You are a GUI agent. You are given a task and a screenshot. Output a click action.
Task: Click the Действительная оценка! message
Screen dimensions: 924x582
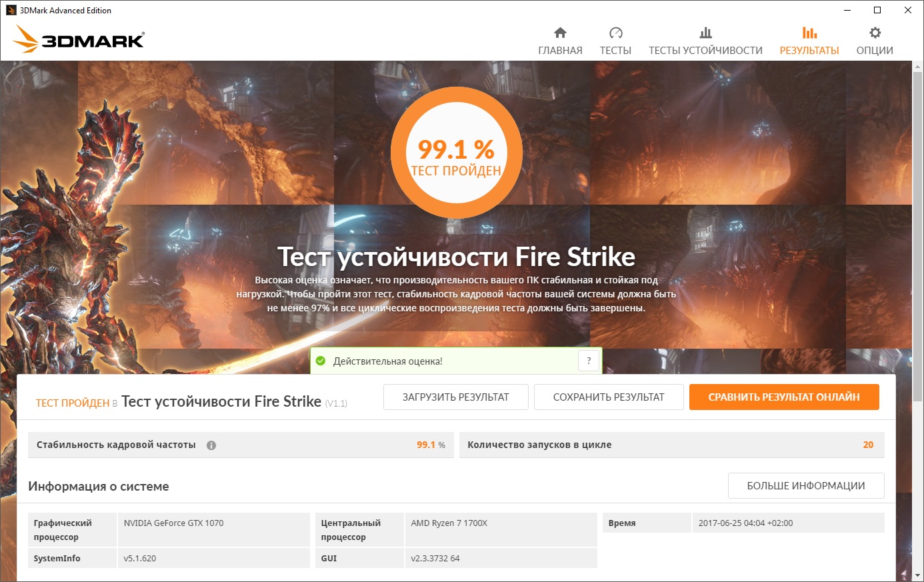pyautogui.click(x=388, y=361)
